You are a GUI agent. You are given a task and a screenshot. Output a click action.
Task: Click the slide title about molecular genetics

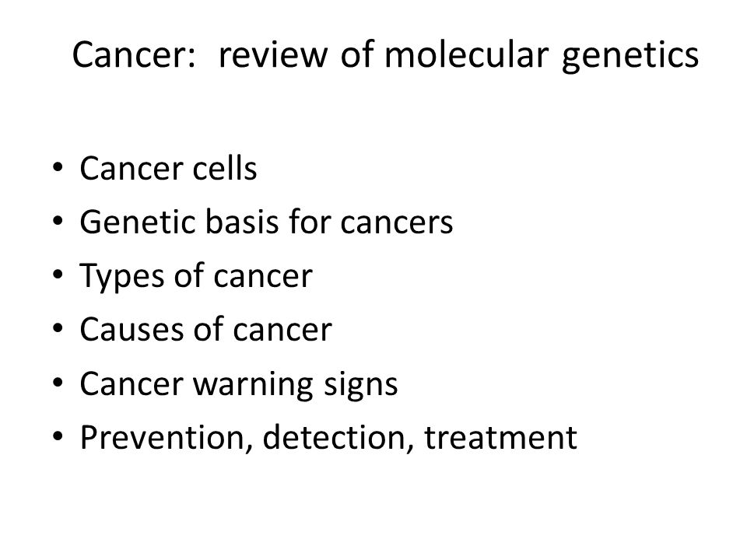[x=385, y=55]
